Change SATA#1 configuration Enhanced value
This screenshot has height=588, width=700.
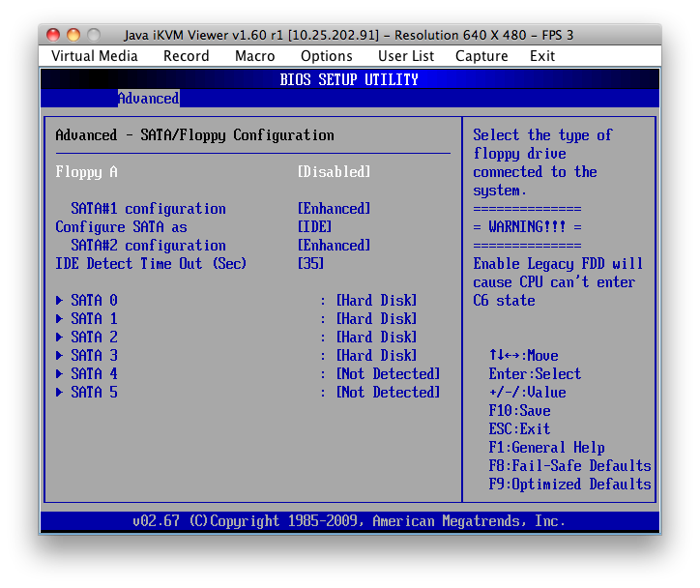334,209
